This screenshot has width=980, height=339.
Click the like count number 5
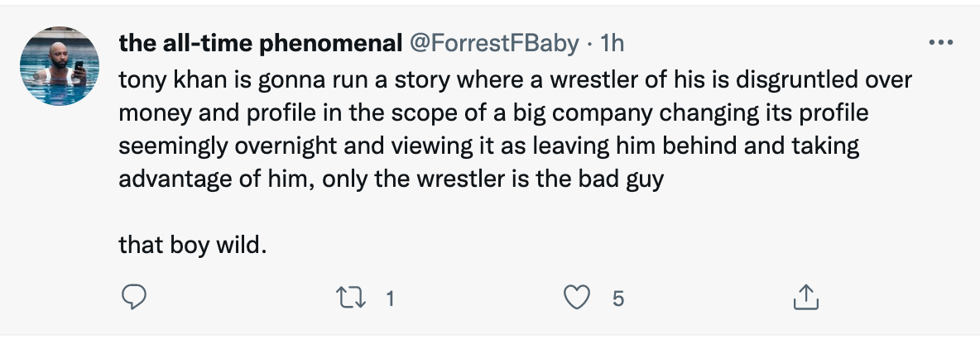tap(617, 298)
